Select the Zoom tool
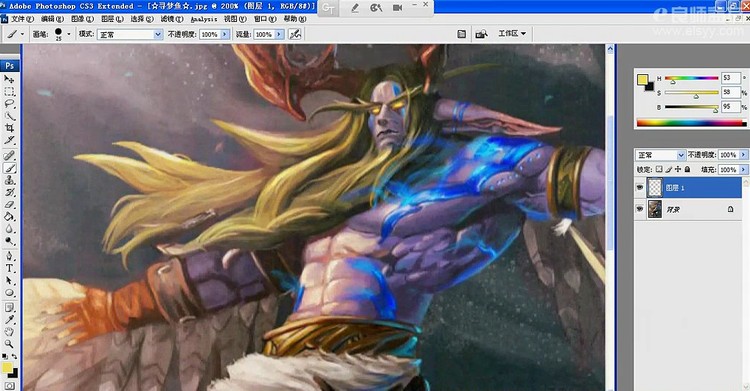 (9, 345)
